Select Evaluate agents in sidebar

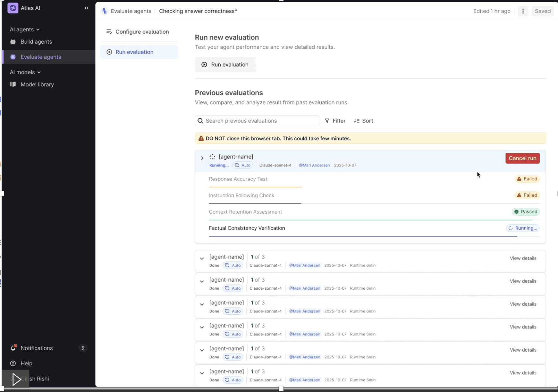[41, 57]
